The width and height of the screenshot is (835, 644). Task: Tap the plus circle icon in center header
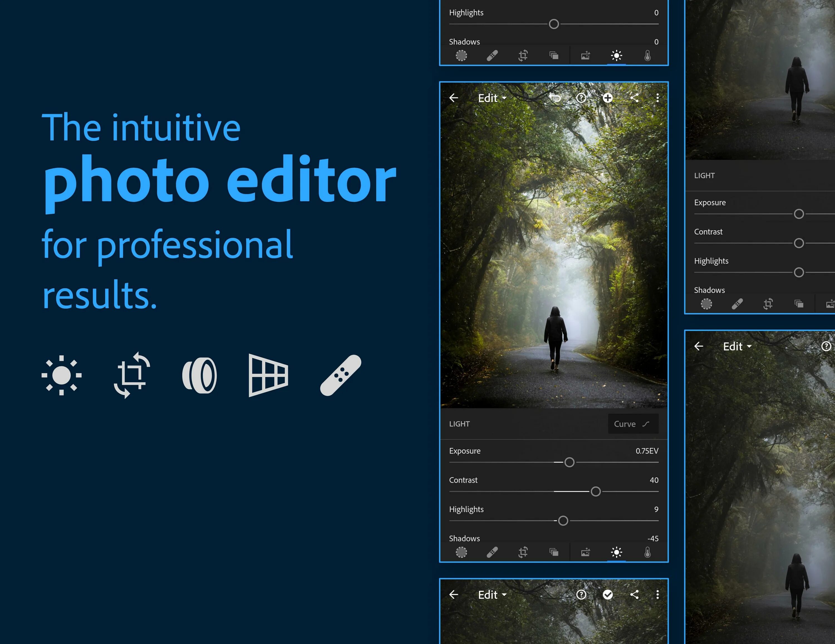point(608,98)
